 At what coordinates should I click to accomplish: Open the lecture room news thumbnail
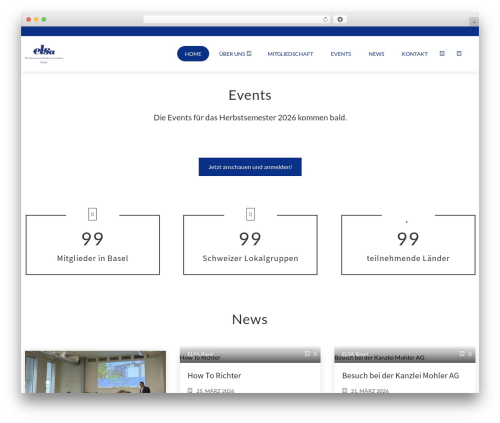(95, 372)
